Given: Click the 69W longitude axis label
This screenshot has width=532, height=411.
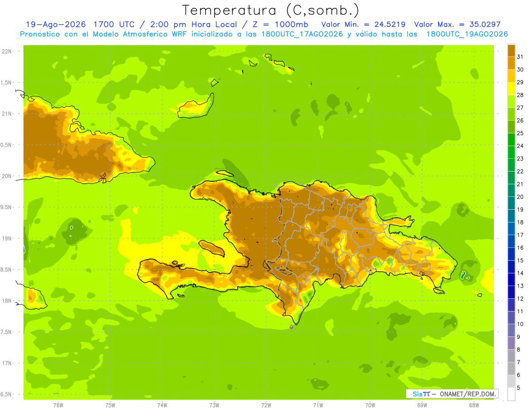Looking at the screenshot, I should (422, 405).
